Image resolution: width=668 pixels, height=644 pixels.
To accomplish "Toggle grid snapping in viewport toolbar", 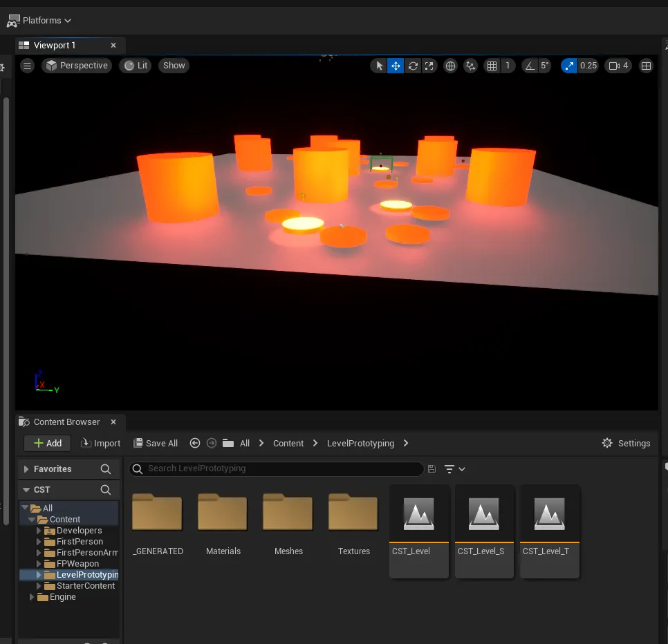I will (492, 66).
